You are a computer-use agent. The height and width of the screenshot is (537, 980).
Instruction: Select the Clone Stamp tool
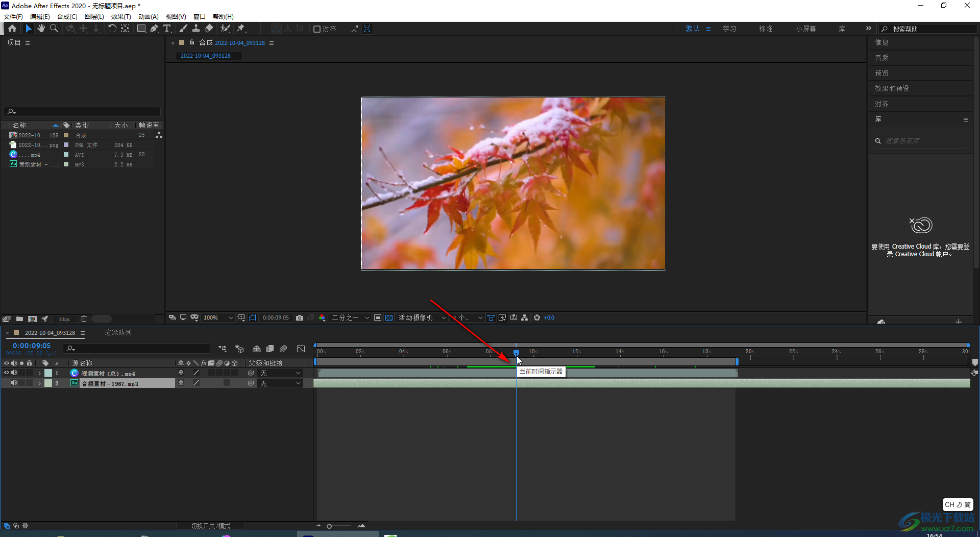pyautogui.click(x=196, y=29)
